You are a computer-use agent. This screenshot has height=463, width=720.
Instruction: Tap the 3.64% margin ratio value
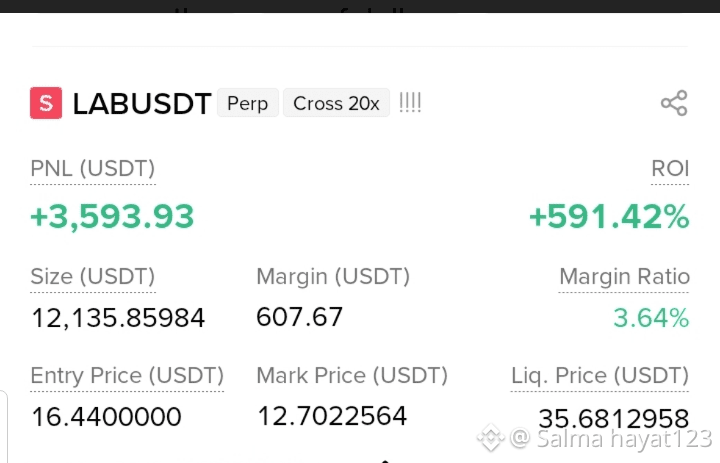651,318
